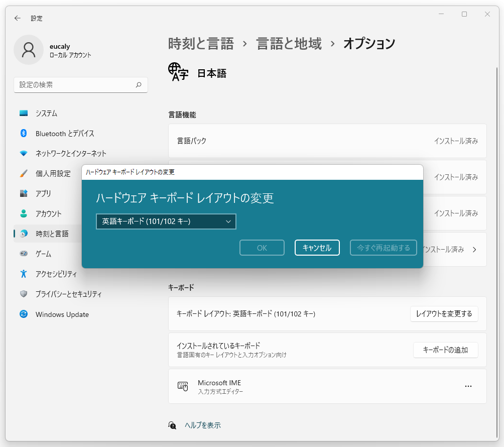Navigate to 言語と地域 breadcrumb

(x=289, y=44)
